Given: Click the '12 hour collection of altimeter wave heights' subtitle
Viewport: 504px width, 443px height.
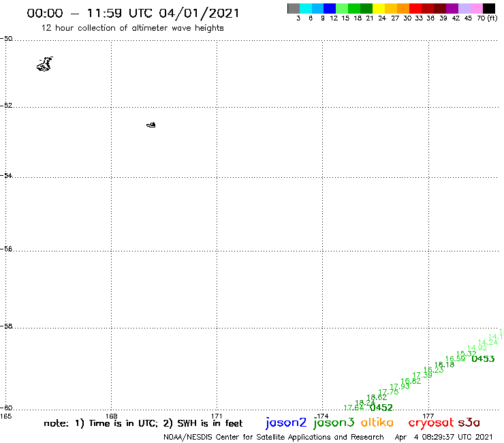Looking at the screenshot, I should pos(132,28).
